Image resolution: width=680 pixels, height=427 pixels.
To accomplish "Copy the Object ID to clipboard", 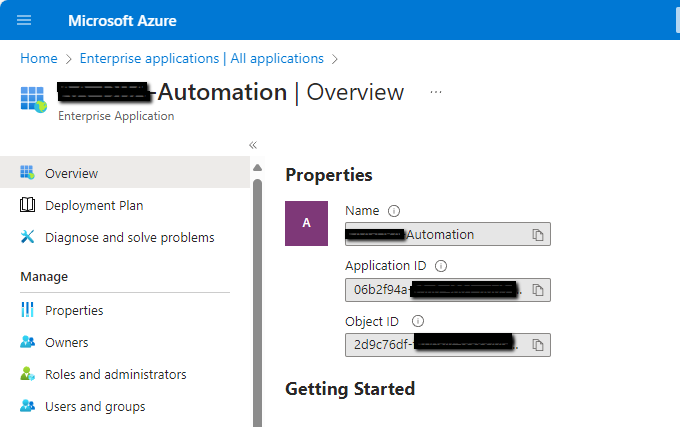I will [538, 345].
